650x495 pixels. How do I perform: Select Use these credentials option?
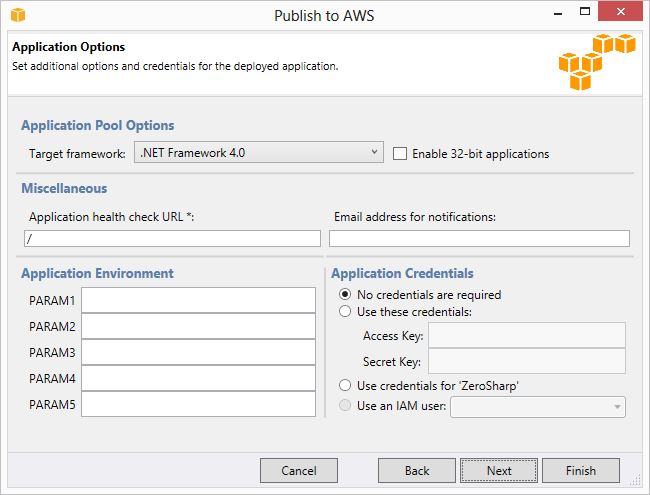[345, 311]
